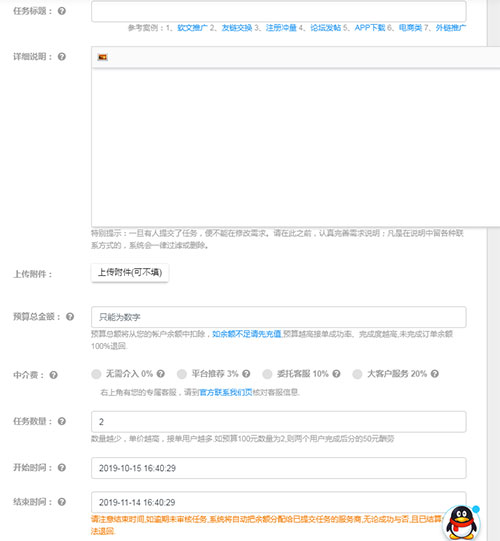The width and height of the screenshot is (500, 541).
Task: Click help icon beside 开始时间 label
Action: [62, 468]
